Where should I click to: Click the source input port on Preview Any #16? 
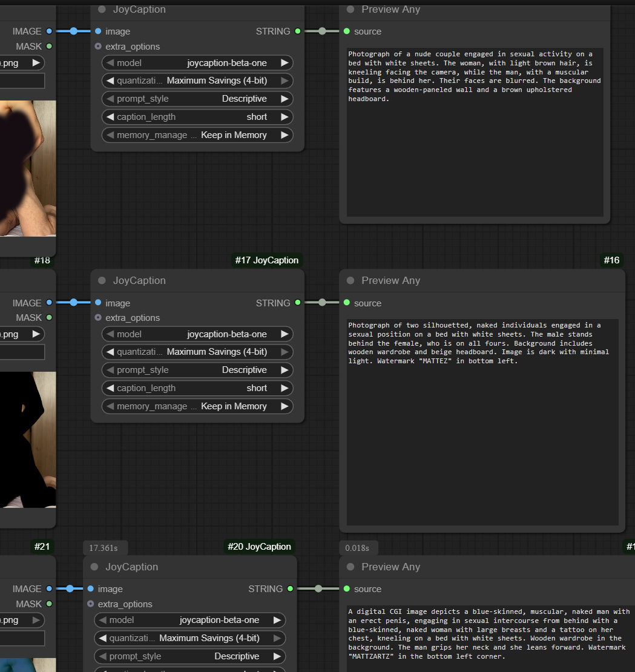tap(347, 303)
